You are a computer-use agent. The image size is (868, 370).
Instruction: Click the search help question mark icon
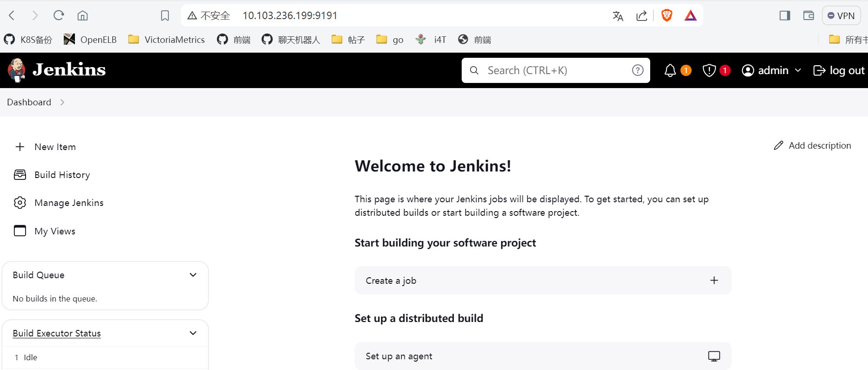638,70
